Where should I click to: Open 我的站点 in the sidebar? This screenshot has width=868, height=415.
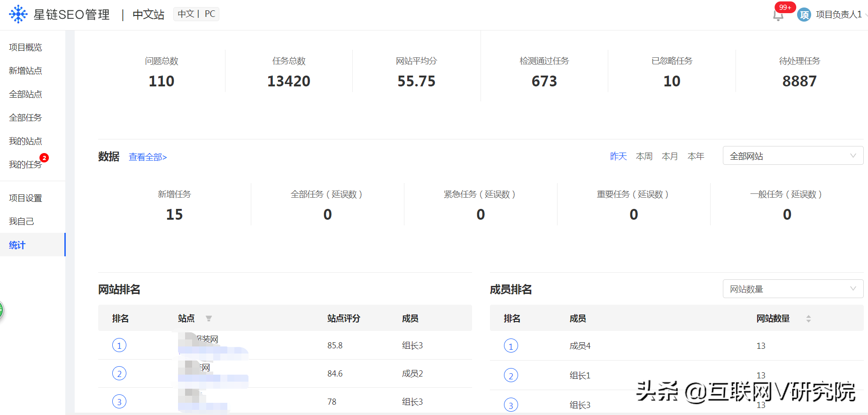point(25,141)
